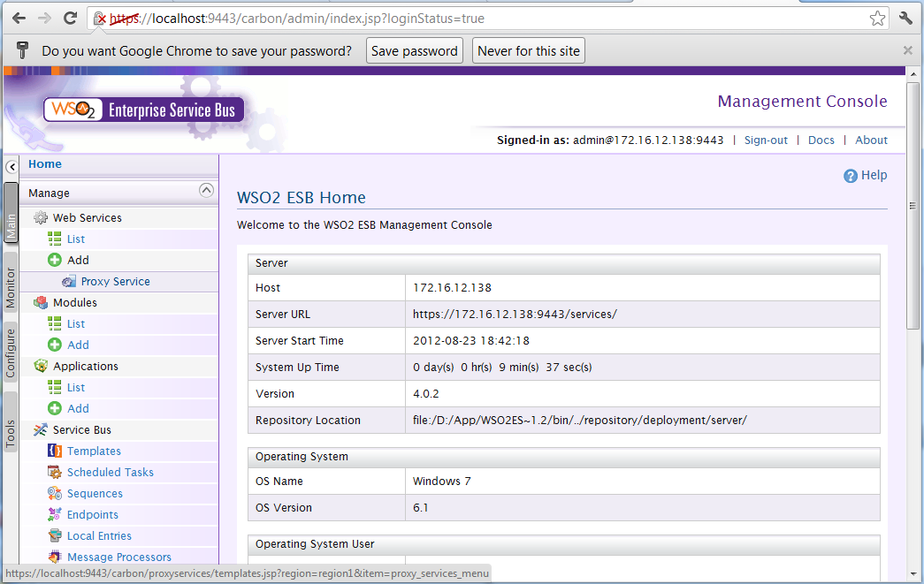Click green plus icon under Applications
924x584 pixels.
(54, 408)
